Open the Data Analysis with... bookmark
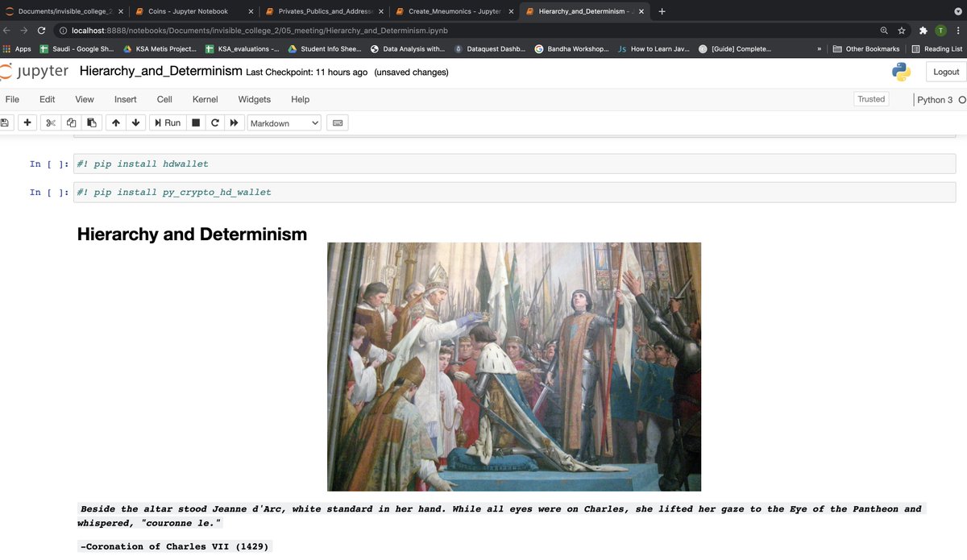Screen dimensions: 967x560 coord(407,49)
